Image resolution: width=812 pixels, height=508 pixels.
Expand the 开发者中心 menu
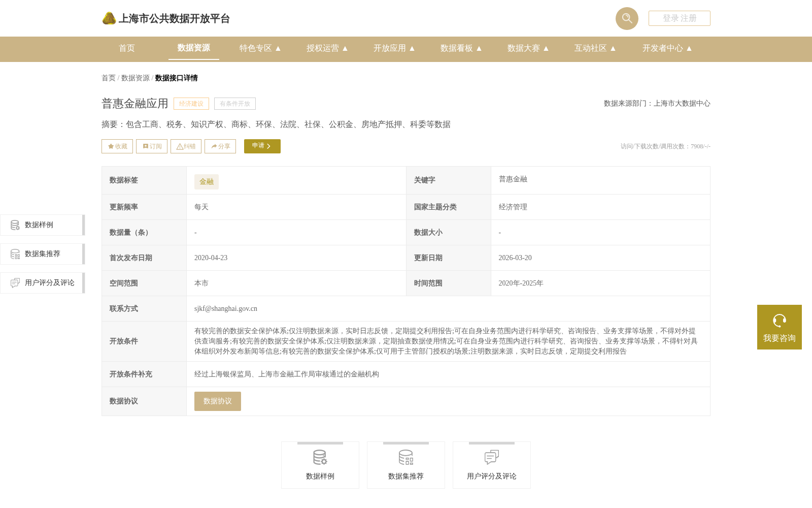[x=667, y=48]
